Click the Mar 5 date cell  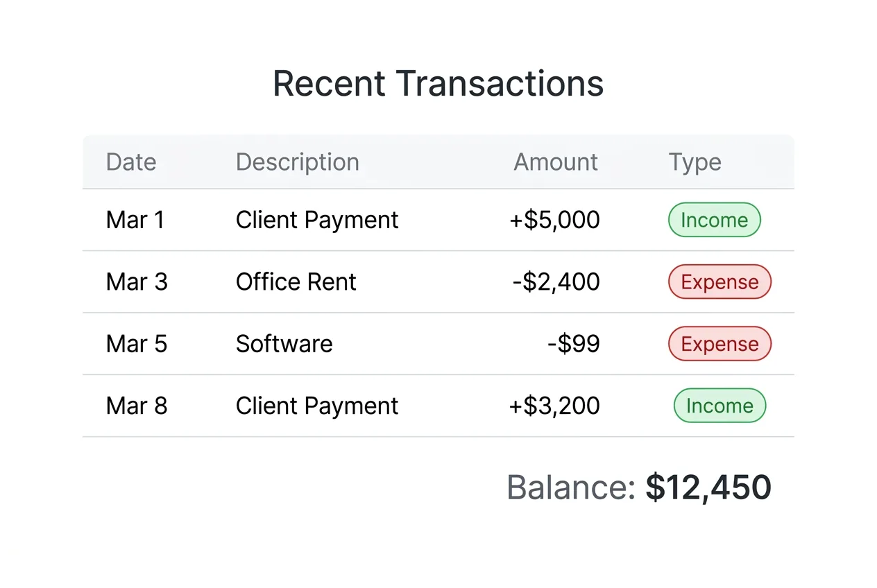pos(136,343)
